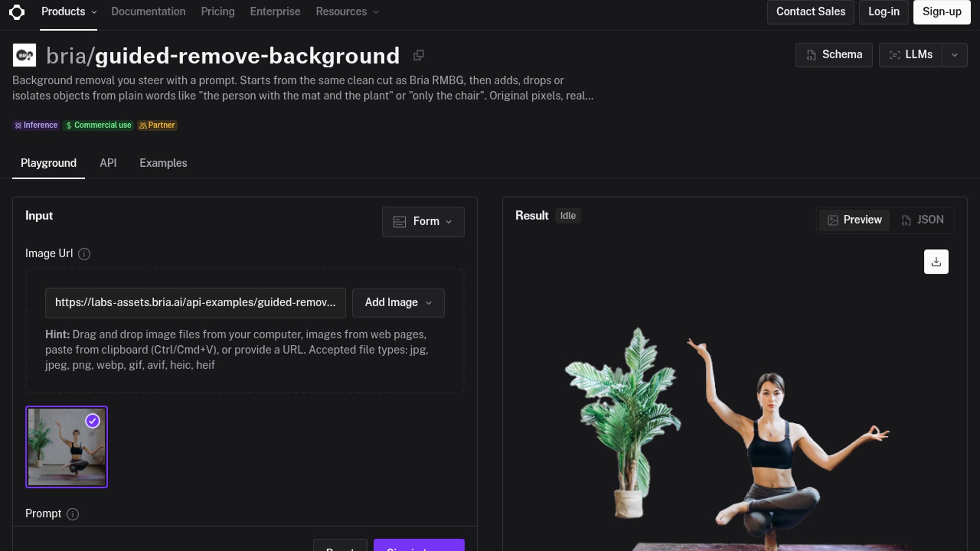Click the Commercial use tag badge

(x=99, y=125)
